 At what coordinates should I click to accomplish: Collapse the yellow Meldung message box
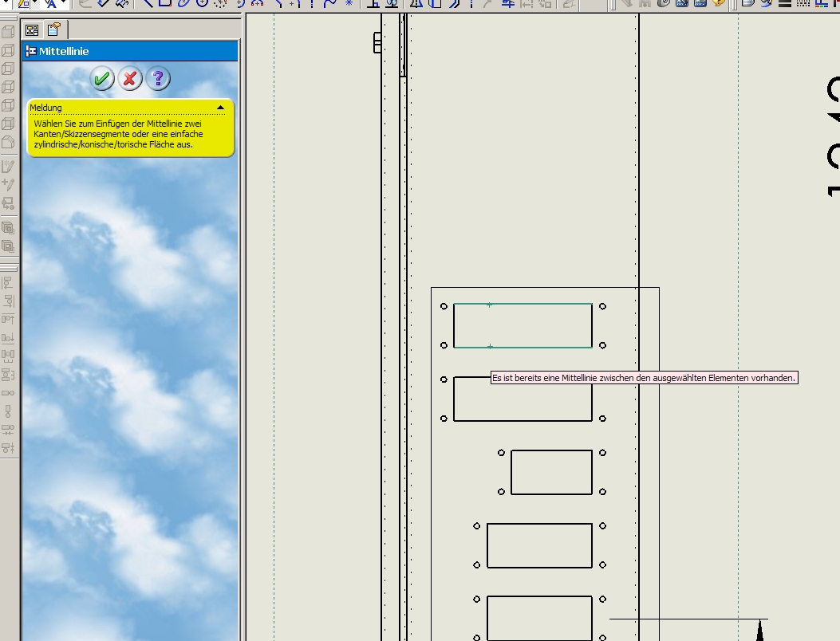[x=220, y=108]
